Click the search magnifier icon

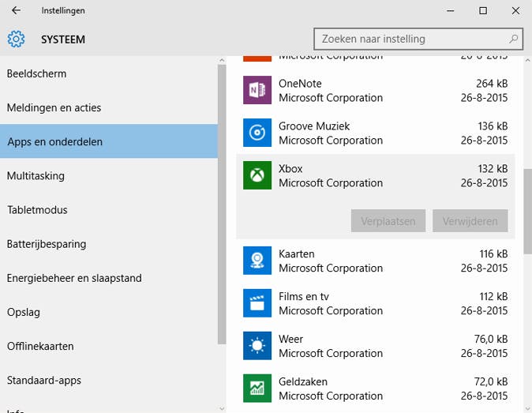pyautogui.click(x=514, y=38)
